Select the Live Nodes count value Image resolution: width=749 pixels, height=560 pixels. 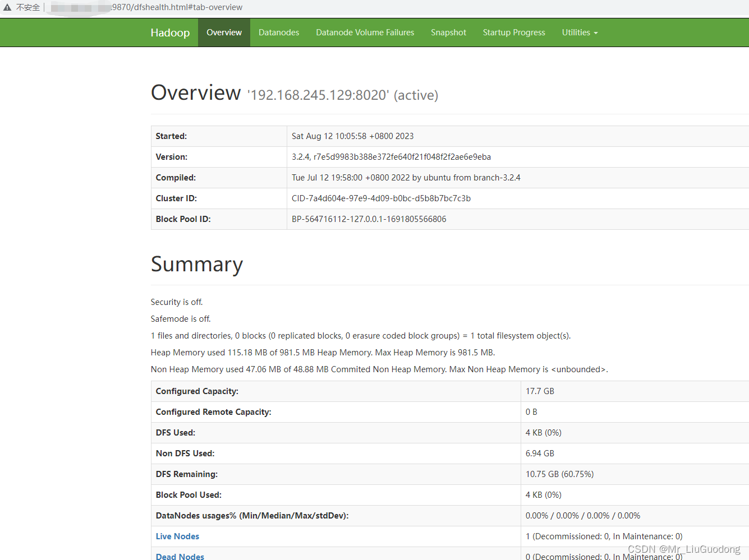[x=604, y=536]
